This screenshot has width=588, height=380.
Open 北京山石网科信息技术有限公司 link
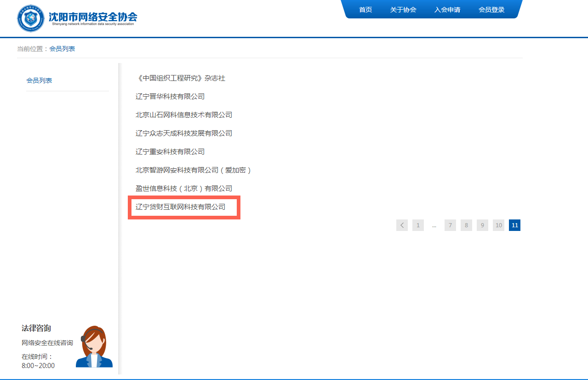coord(184,115)
